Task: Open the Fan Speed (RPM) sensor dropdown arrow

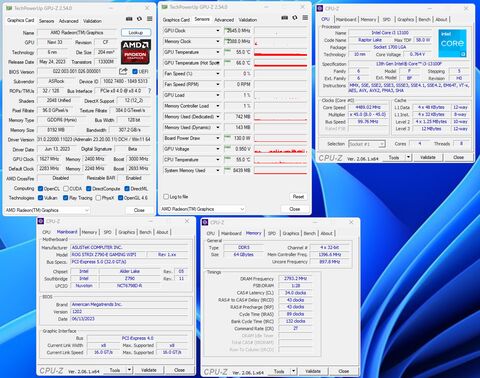Action: (x=218, y=84)
